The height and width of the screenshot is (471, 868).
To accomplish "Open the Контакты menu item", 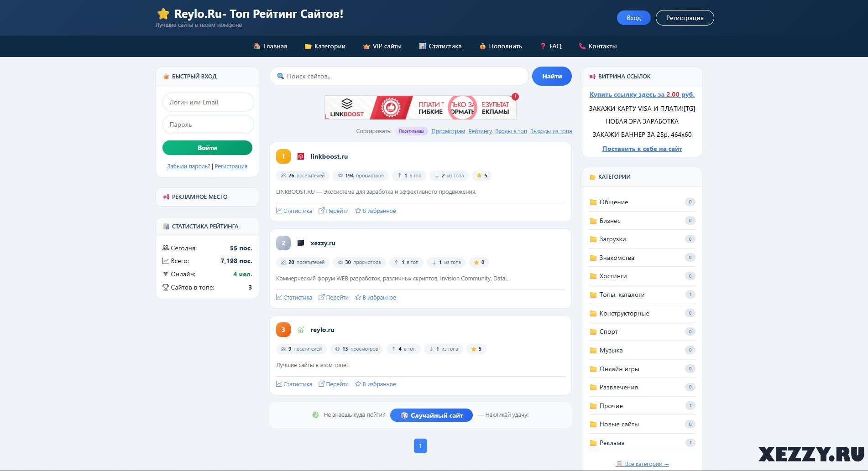I will pyautogui.click(x=598, y=46).
